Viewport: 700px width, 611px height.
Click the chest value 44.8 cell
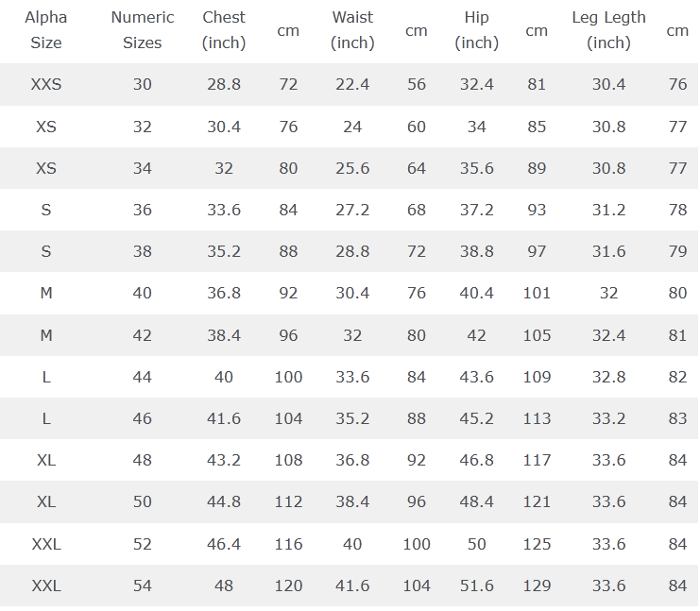pyautogui.click(x=224, y=502)
